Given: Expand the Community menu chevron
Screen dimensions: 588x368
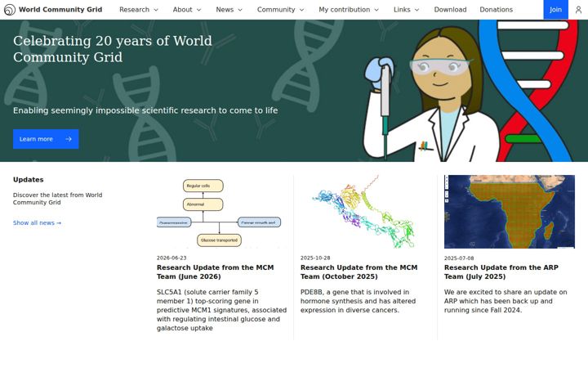Looking at the screenshot, I should pos(301,10).
